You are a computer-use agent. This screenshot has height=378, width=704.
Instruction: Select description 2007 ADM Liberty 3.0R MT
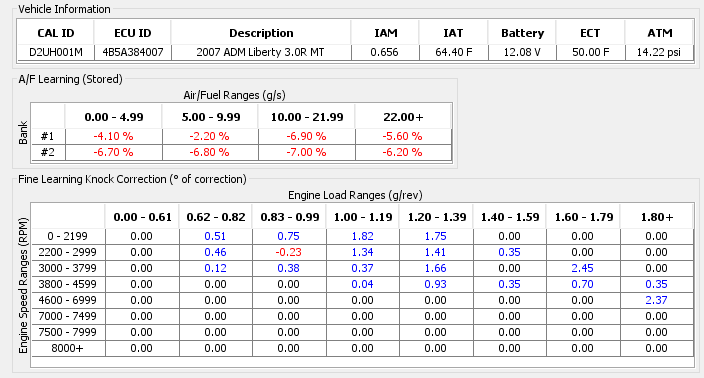[260, 52]
